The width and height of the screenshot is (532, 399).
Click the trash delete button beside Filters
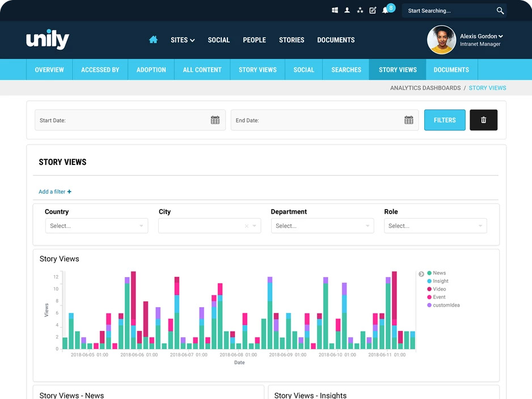tap(483, 120)
